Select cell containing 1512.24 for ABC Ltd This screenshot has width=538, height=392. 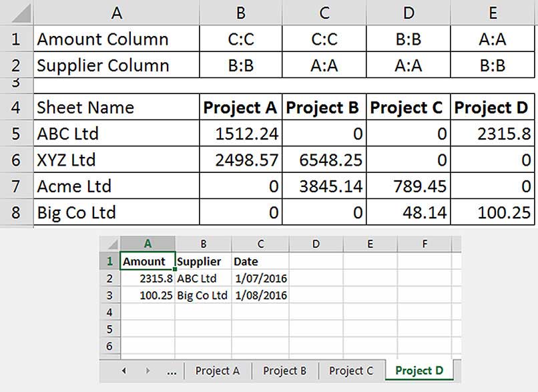240,134
